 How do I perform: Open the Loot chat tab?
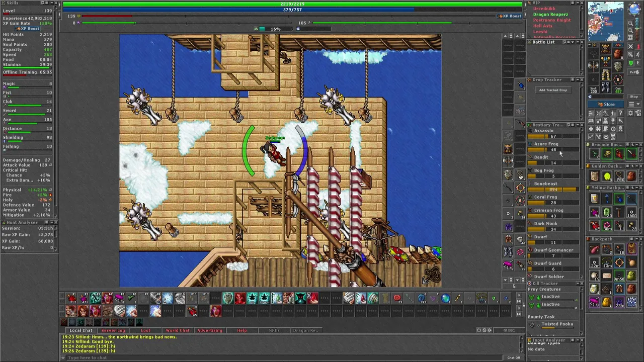pos(145,330)
